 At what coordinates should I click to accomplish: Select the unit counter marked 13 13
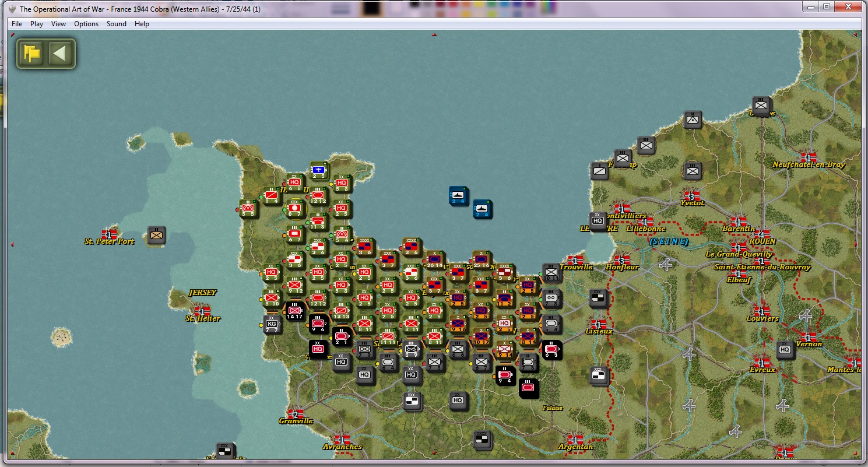(342, 311)
